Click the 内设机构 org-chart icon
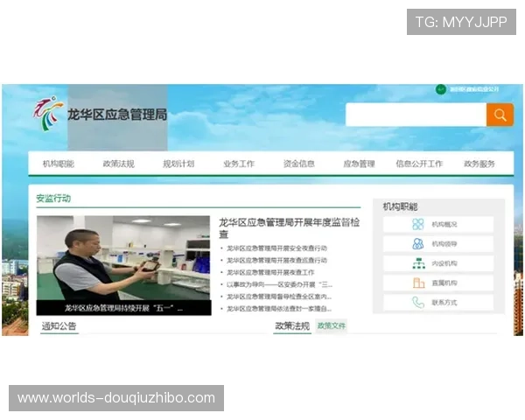Screen dimensions: 525x420 [418, 263]
